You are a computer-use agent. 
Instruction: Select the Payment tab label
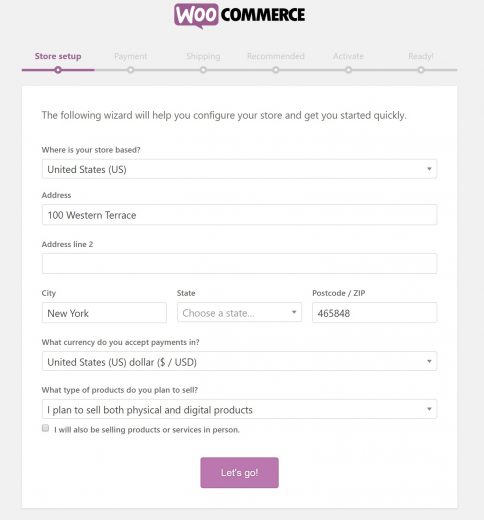(x=131, y=56)
